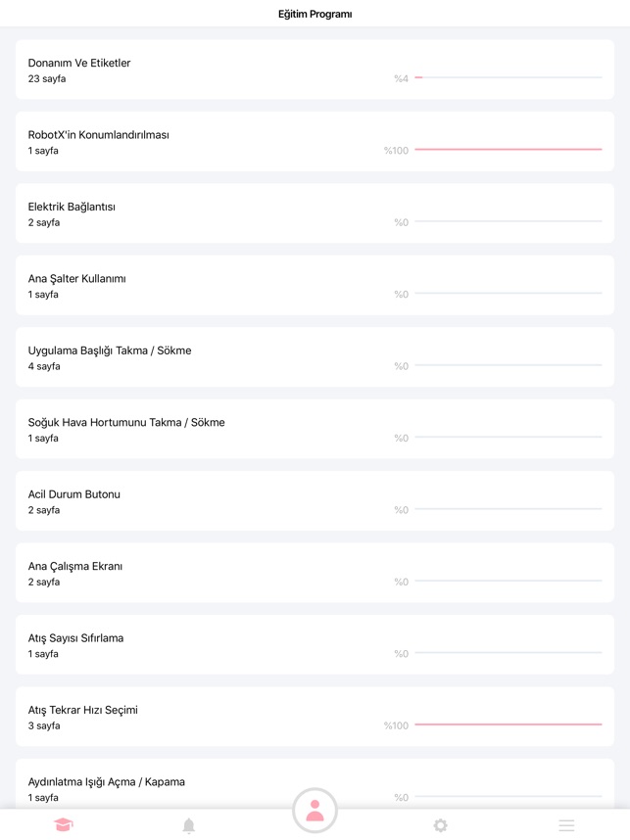
Task: Open Uygulama Başlığı Takma / Sökme lesson
Action: pyautogui.click(x=315, y=356)
